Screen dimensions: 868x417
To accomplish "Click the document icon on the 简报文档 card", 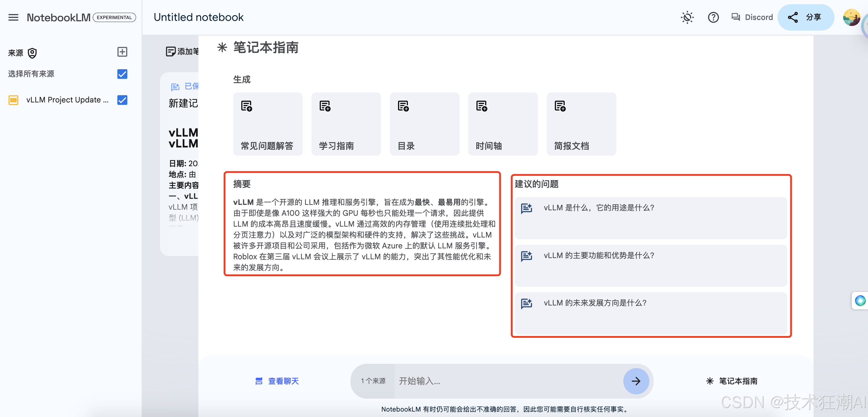I will coord(560,106).
